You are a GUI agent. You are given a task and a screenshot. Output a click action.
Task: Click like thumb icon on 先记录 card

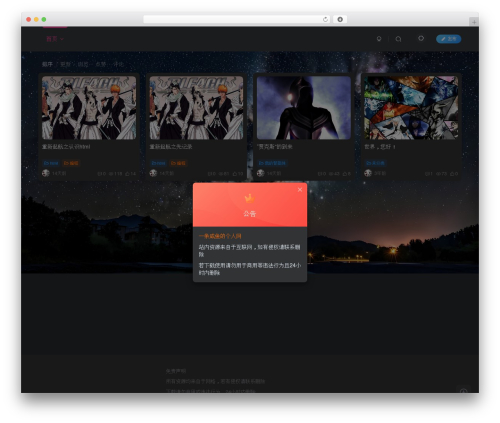pyautogui.click(x=234, y=174)
